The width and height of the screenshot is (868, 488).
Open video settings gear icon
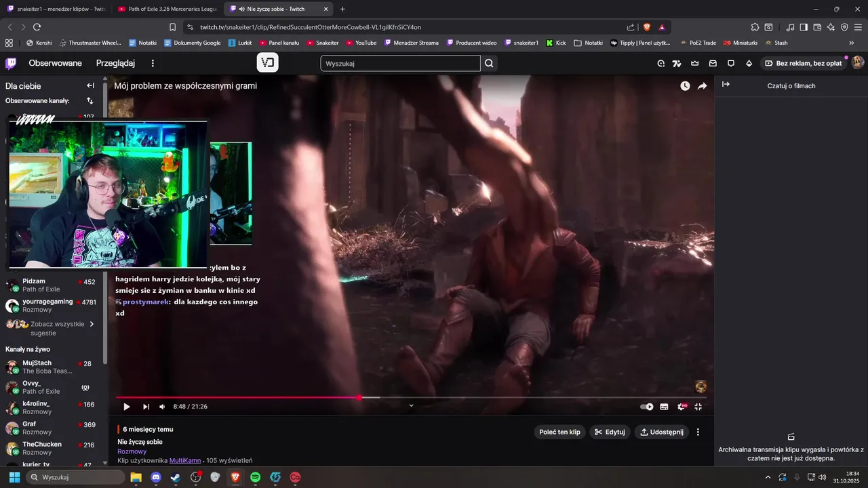[x=682, y=407]
